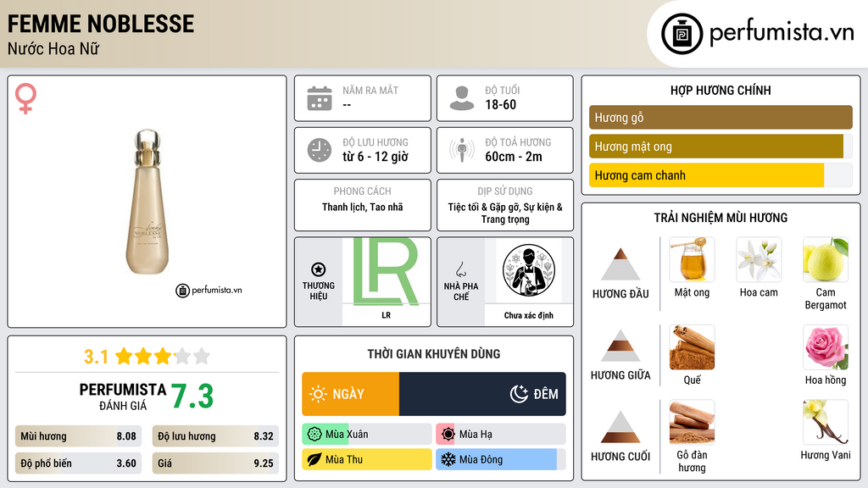Click the '60cm - 2m' value
This screenshot has width=868, height=488.
(x=514, y=157)
